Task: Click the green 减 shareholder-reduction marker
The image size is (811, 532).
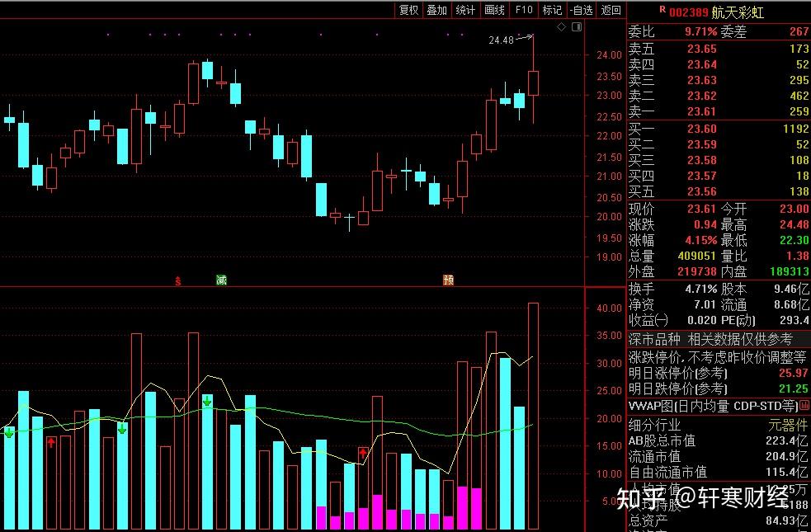Action: coord(221,280)
